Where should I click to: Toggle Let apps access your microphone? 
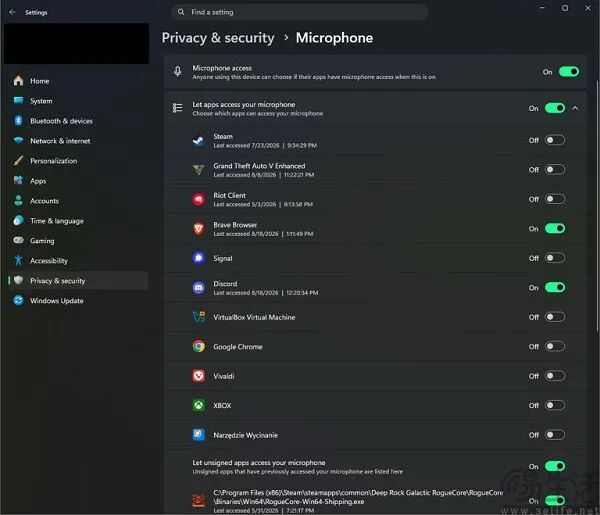(555, 108)
